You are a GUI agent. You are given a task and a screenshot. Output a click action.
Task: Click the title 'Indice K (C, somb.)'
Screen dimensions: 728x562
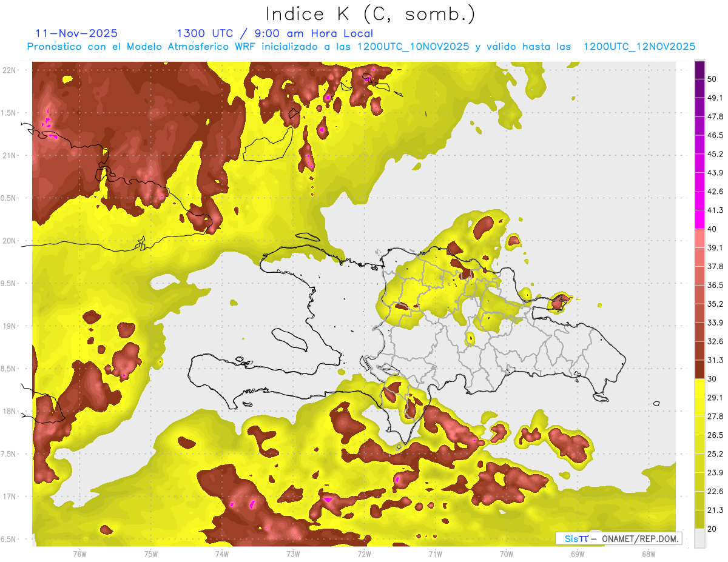(x=371, y=15)
